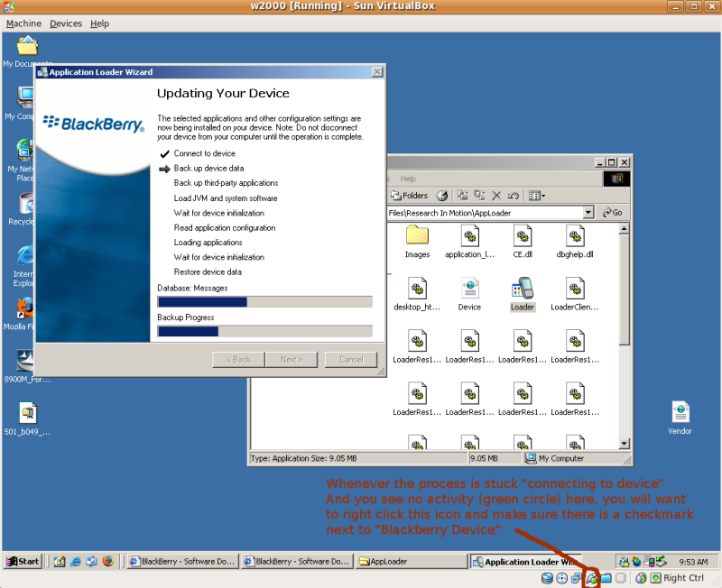Select the Images folder icon
Image resolution: width=722 pixels, height=588 pixels.
(417, 235)
